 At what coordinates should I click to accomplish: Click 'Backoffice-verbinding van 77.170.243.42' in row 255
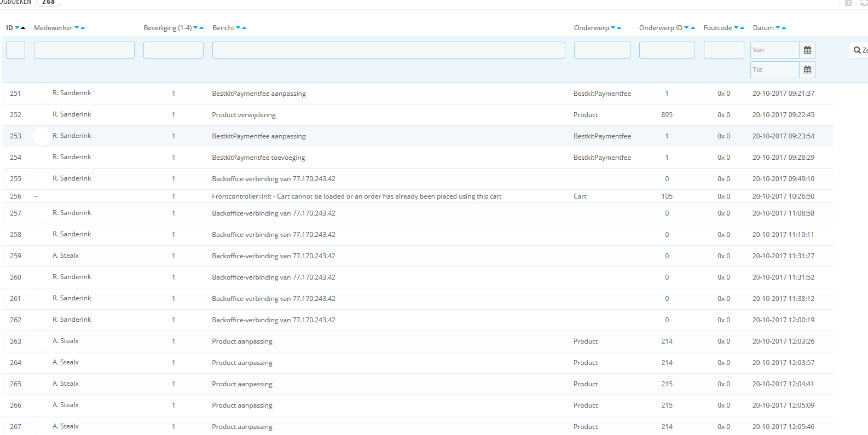274,179
